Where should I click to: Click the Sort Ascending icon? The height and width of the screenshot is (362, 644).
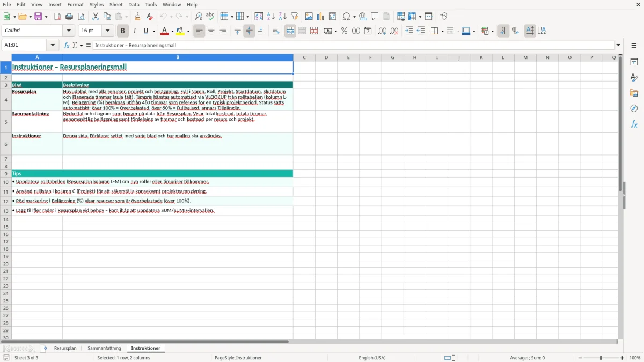(271, 17)
